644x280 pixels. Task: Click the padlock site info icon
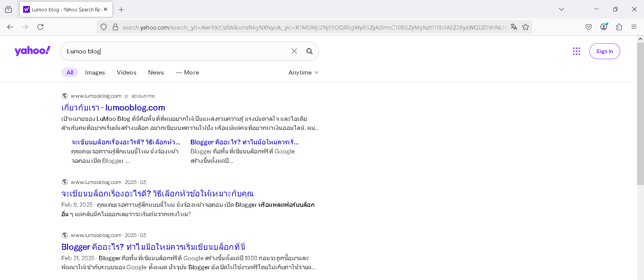coord(115,27)
